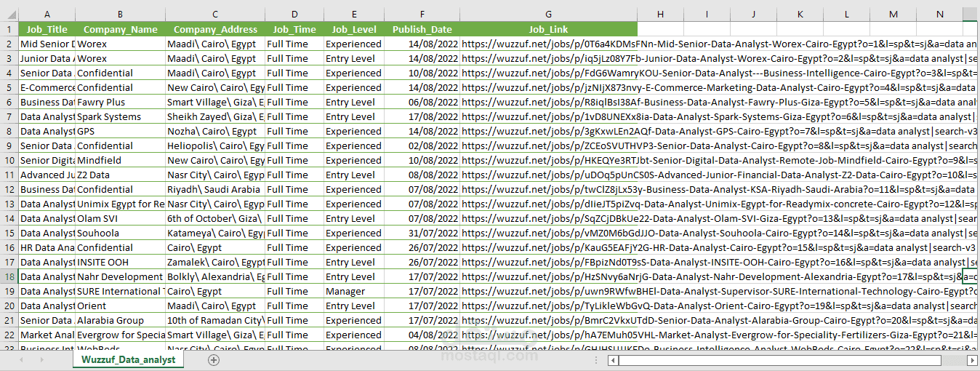This screenshot has width=980, height=371.
Task: Click the Mid-Senior-Data-Analyst-Worex job link cell
Action: [x=549, y=44]
